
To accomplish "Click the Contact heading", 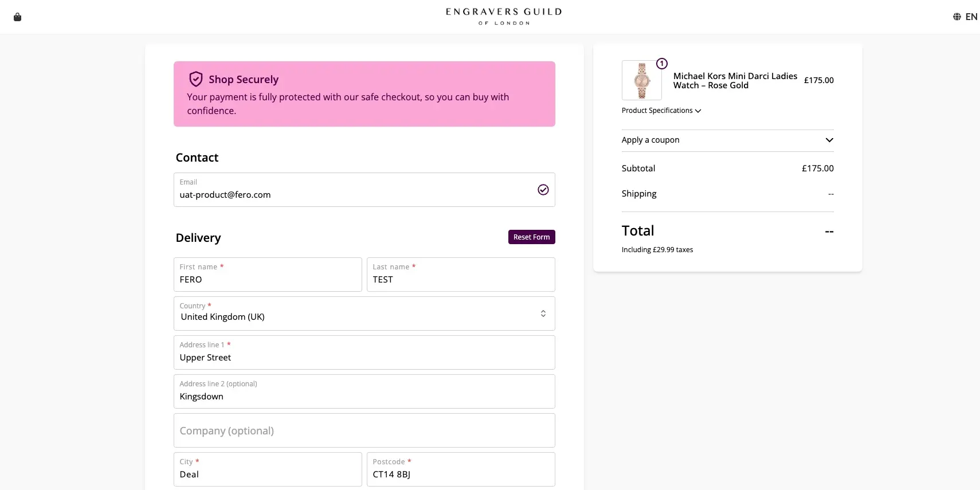I will tap(197, 158).
